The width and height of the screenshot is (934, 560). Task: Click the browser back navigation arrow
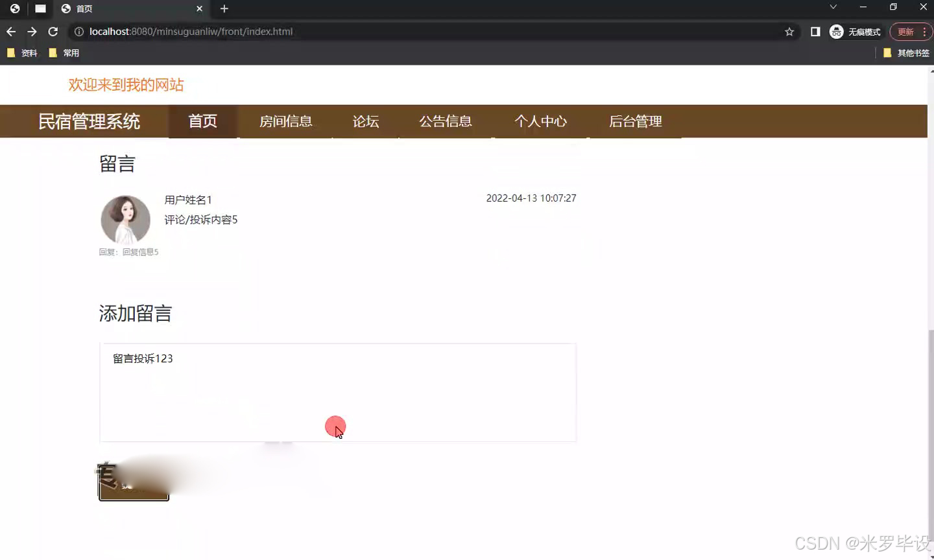(x=10, y=31)
